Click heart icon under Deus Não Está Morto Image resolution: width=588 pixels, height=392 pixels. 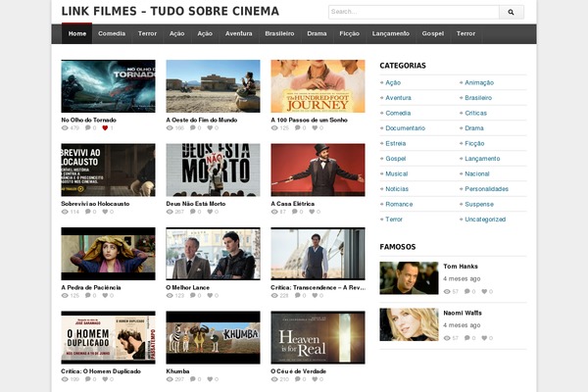pos(210,212)
